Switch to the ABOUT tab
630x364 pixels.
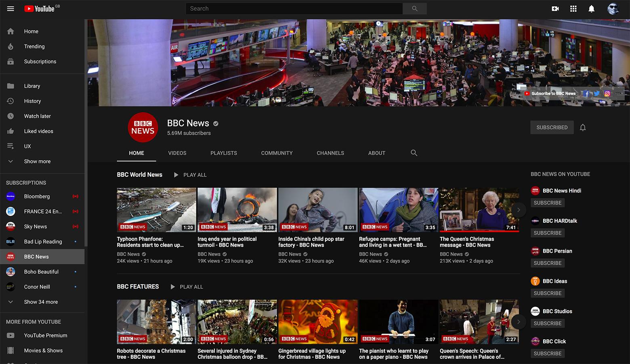click(x=377, y=153)
